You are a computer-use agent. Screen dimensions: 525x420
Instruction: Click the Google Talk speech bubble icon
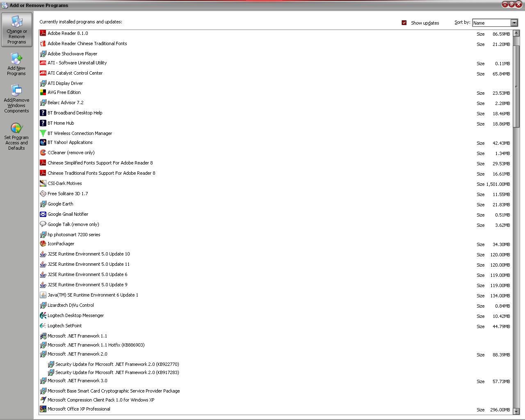(x=43, y=224)
